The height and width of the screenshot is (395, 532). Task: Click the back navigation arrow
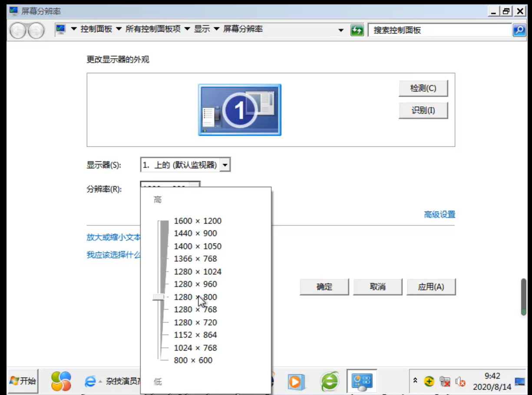click(x=17, y=30)
